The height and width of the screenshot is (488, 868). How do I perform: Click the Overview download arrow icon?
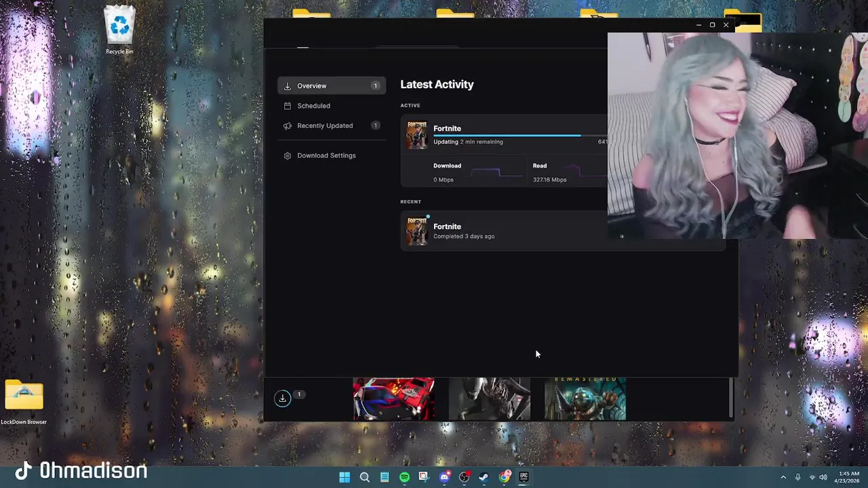pos(288,86)
